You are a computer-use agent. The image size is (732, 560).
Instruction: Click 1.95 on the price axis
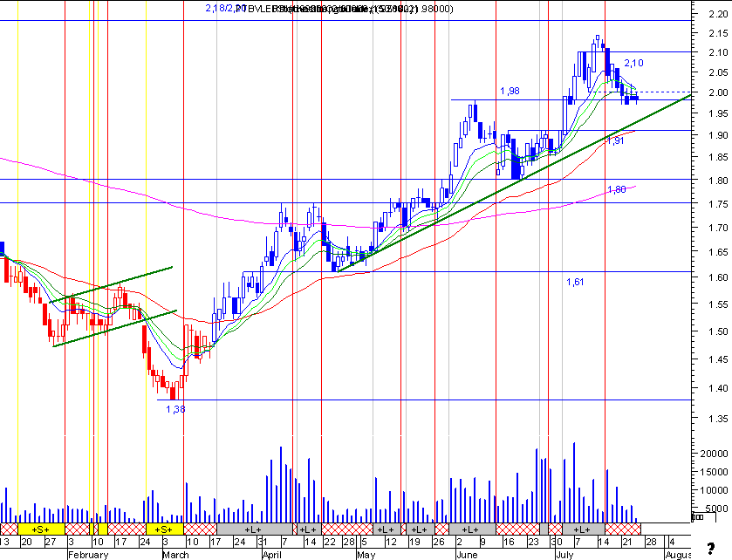pos(718,113)
